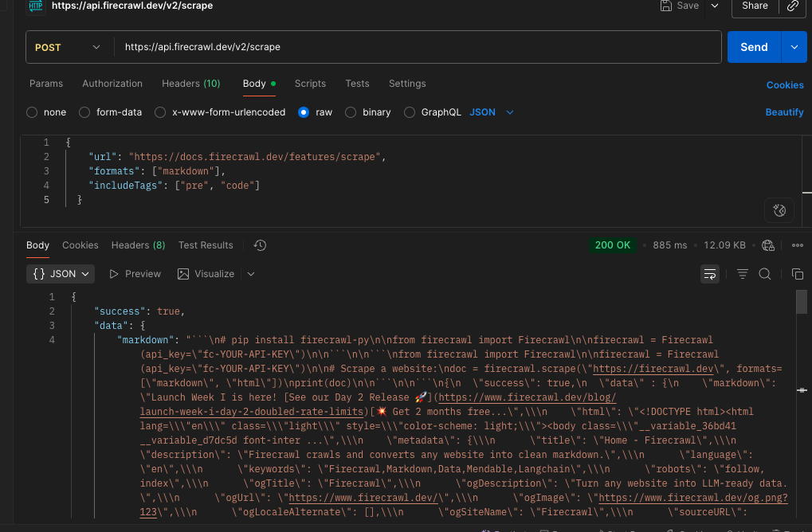Screen dimensions: 812x532
Task: Expand the Visualize options chevron
Action: pos(251,274)
